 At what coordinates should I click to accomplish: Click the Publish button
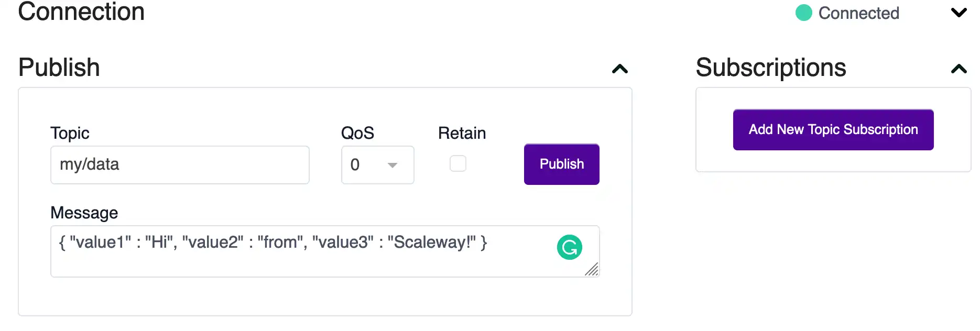[x=562, y=164]
